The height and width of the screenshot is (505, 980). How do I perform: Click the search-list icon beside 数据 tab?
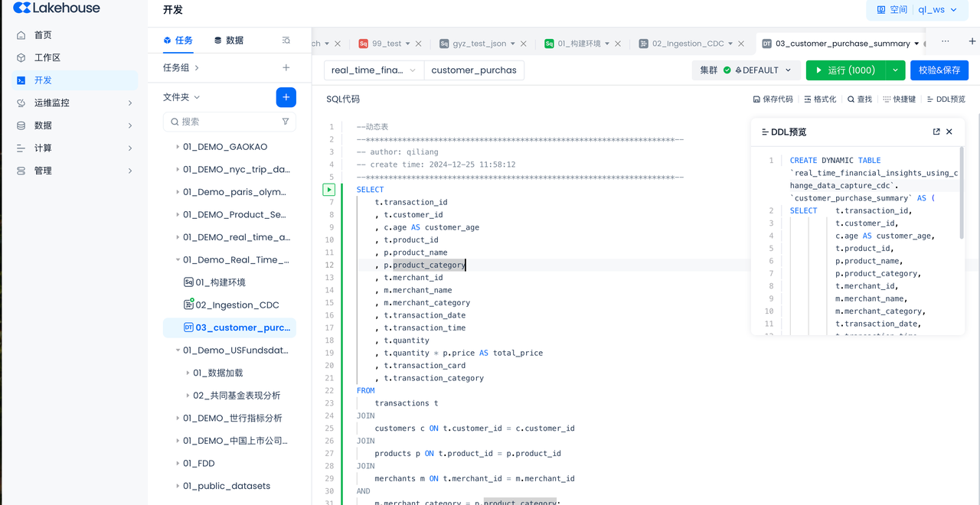(286, 41)
